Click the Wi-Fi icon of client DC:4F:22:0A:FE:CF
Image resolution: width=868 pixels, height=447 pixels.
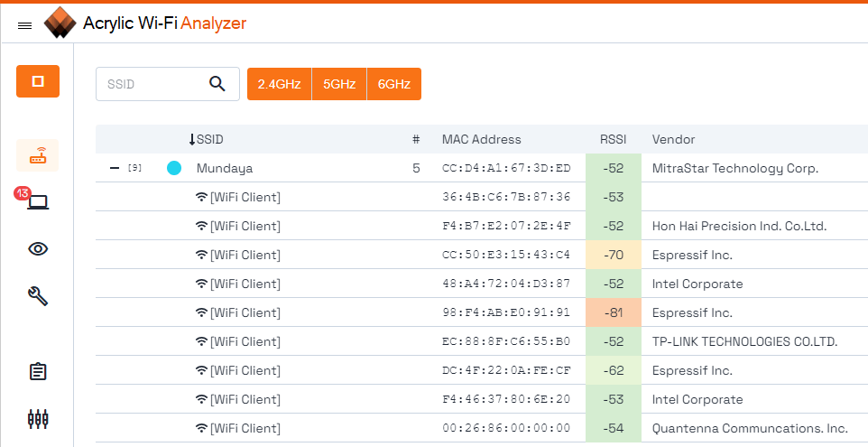pos(201,370)
